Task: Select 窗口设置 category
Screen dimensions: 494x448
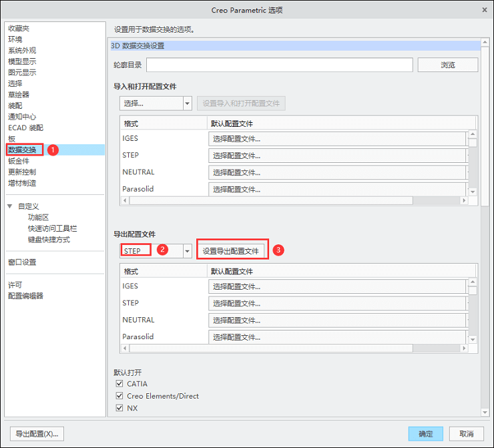Action: 22,262
